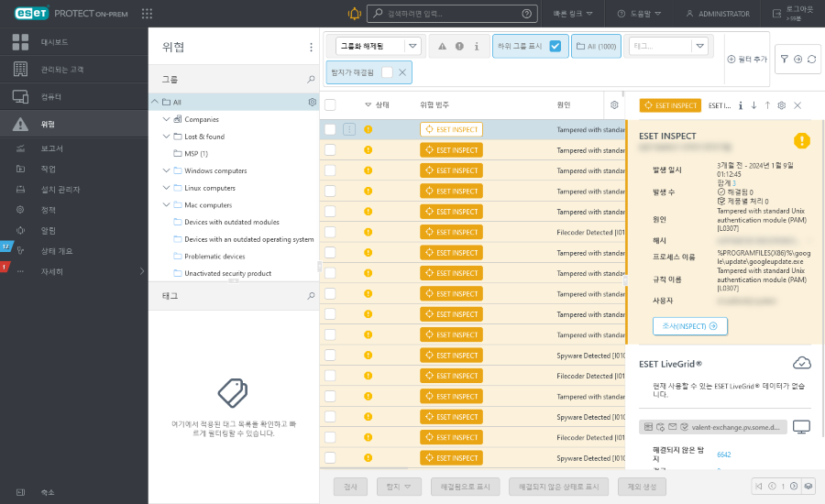Open the ESET apps grid menu
Viewport: 825px width, 504px height.
pos(147,14)
